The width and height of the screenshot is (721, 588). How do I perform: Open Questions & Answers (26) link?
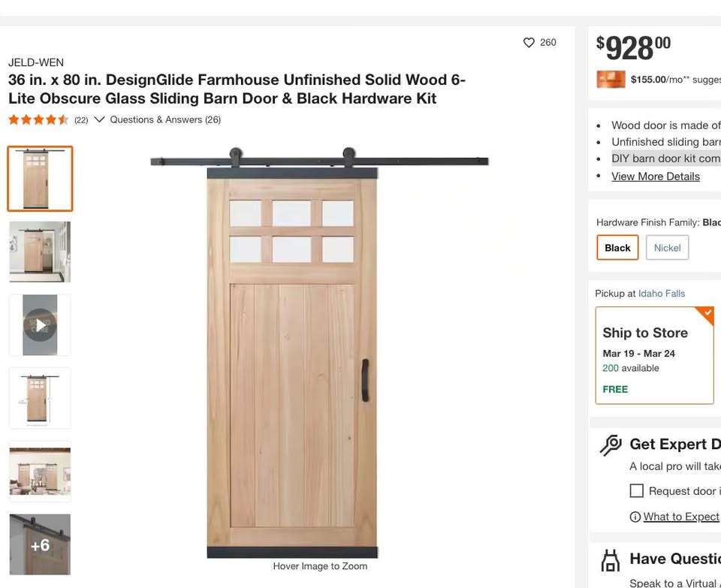click(x=165, y=119)
